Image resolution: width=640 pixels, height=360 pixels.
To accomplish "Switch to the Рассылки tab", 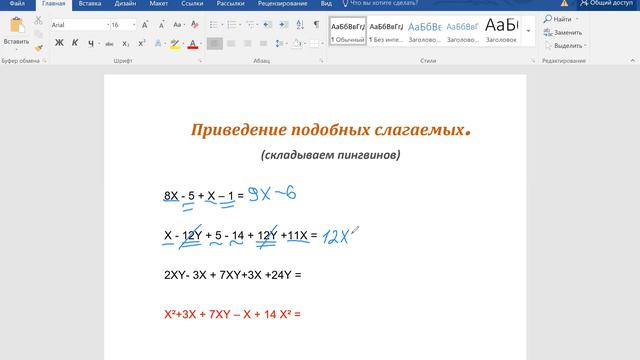I will click(231, 3).
